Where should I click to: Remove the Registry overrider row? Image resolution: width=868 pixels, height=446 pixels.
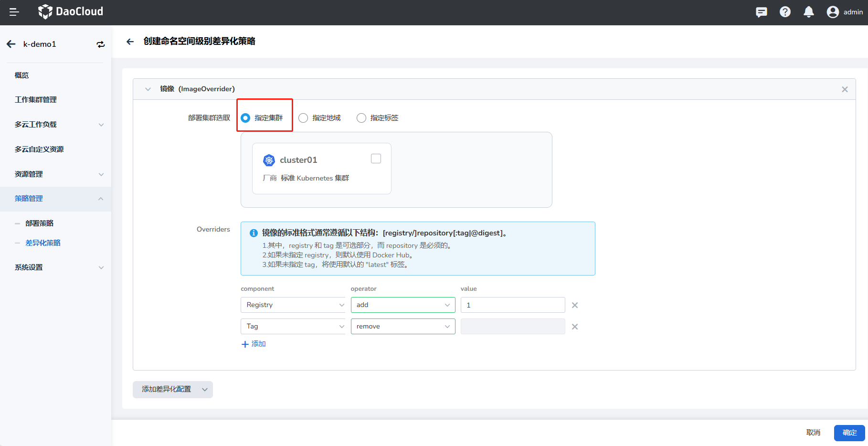pos(575,305)
